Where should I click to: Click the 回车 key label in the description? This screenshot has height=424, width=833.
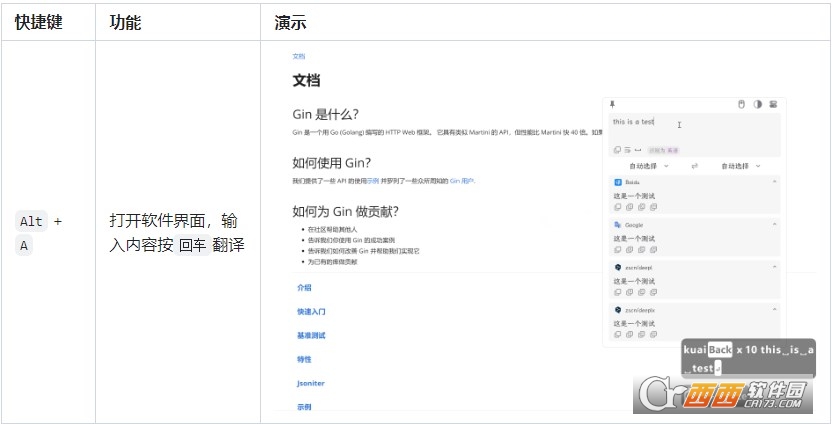click(x=193, y=245)
